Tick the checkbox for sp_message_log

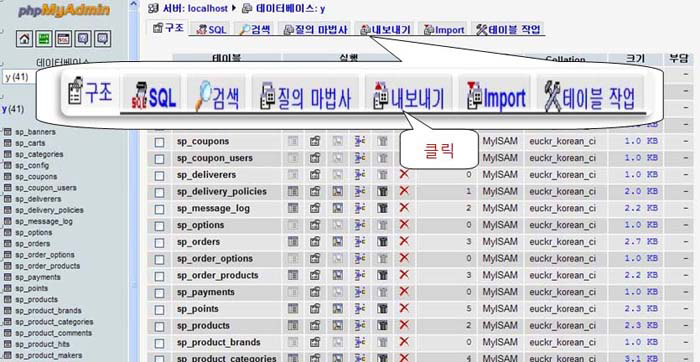pos(159,209)
